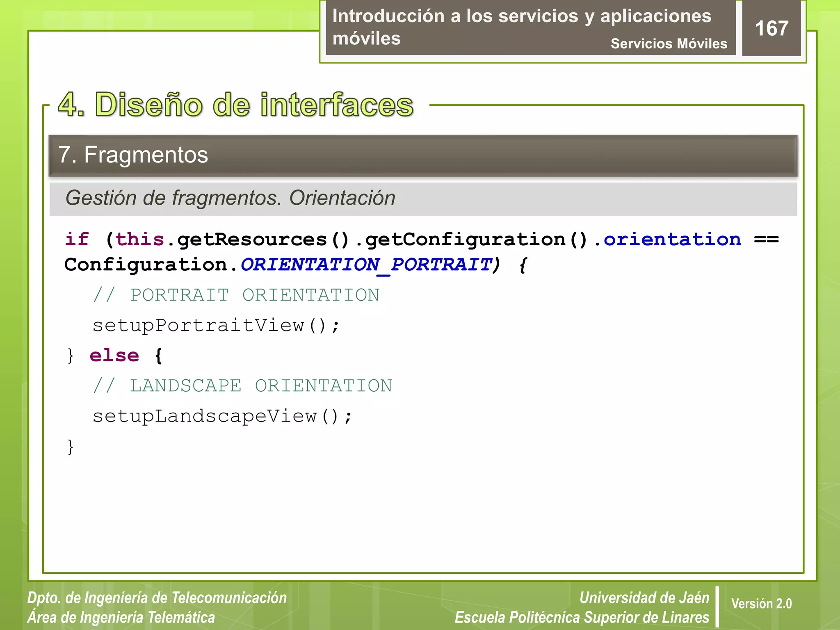Click the comment '// LANDSCAPE ORIENTATION'
840x630 pixels.
[x=242, y=386]
